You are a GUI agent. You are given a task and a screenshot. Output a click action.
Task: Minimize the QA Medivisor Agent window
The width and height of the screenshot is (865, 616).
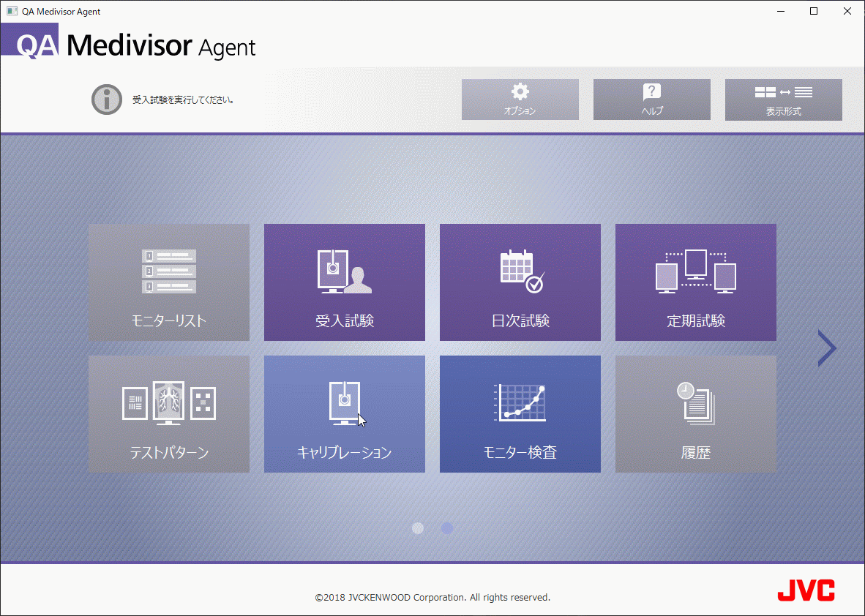point(781,11)
